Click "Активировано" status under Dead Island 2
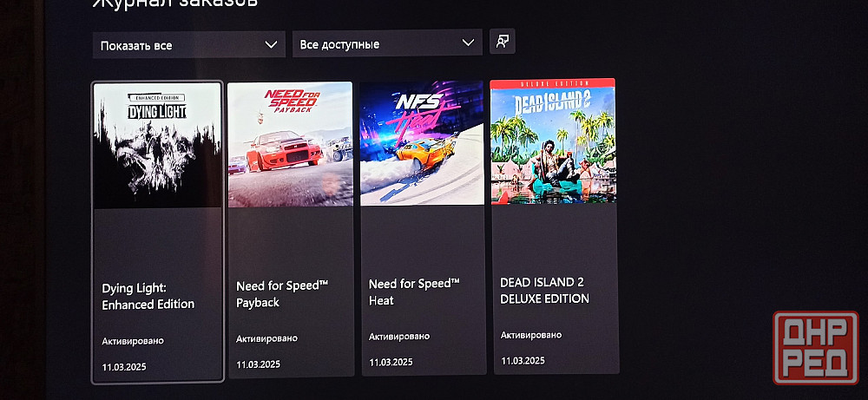Image resolution: width=868 pixels, height=400 pixels. 531,335
